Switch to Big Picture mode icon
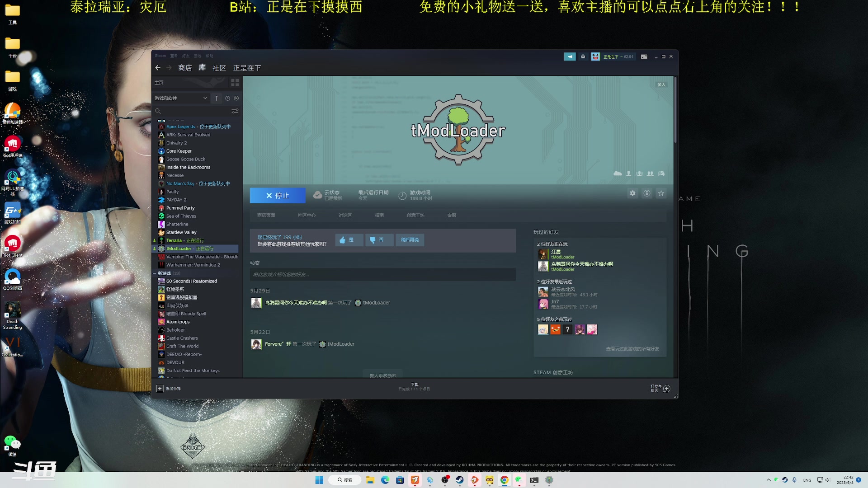868x488 pixels. click(x=644, y=56)
